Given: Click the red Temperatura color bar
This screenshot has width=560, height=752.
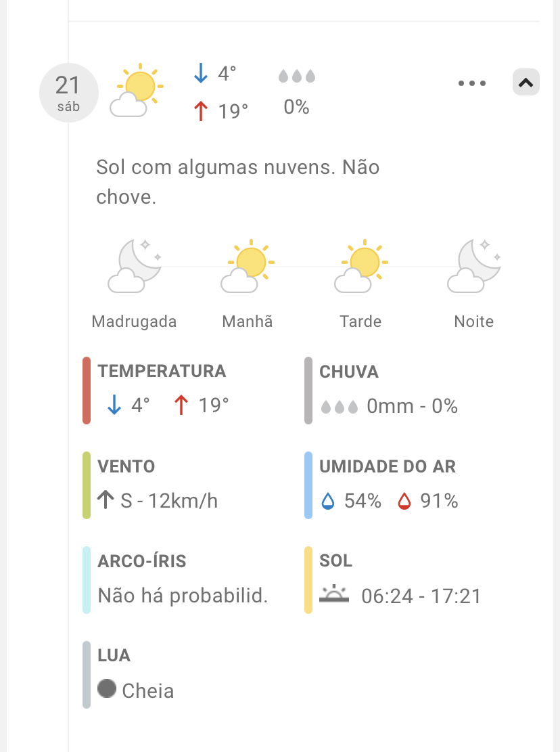Looking at the screenshot, I should click(x=87, y=391).
